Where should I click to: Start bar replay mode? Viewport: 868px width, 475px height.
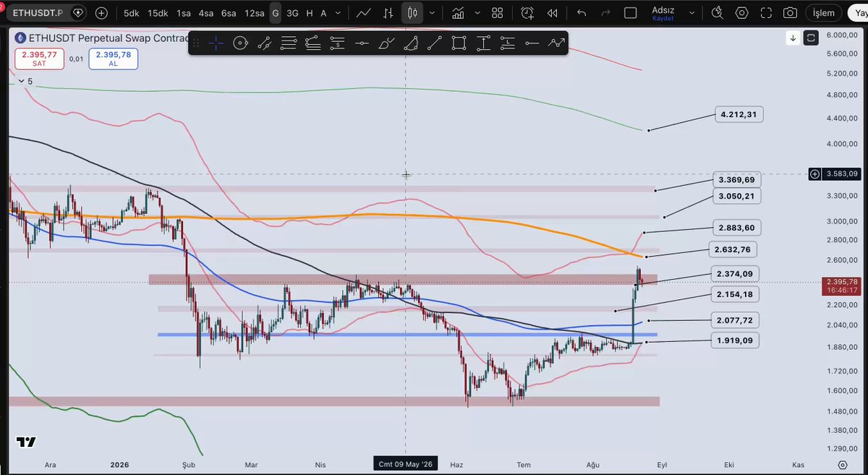[x=553, y=13]
